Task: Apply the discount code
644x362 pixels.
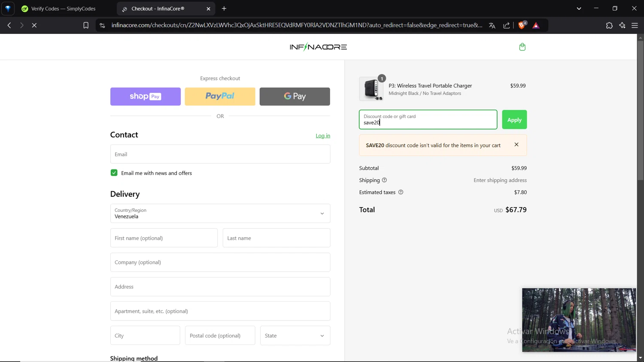Action: 514,120
